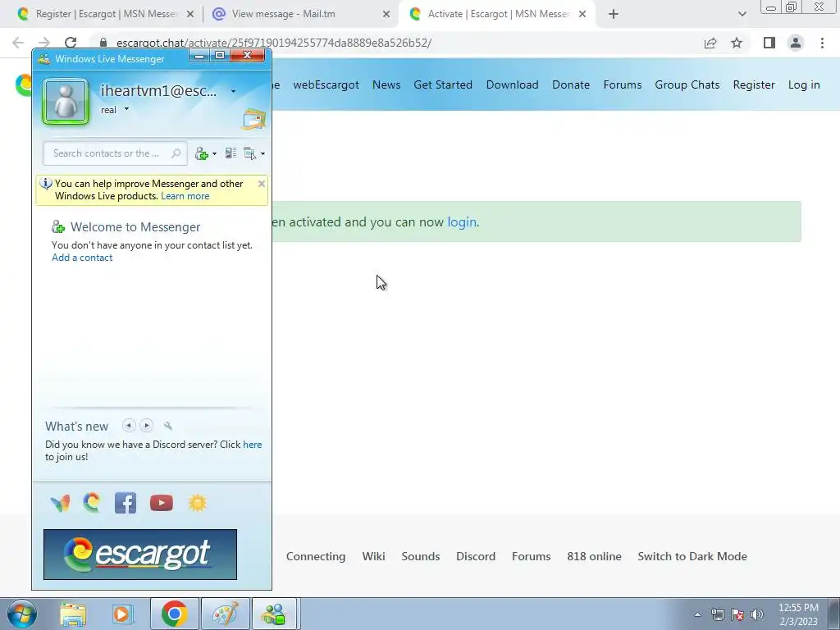
Task: Expand the Show menu dropdown arrow
Action: pos(262,153)
